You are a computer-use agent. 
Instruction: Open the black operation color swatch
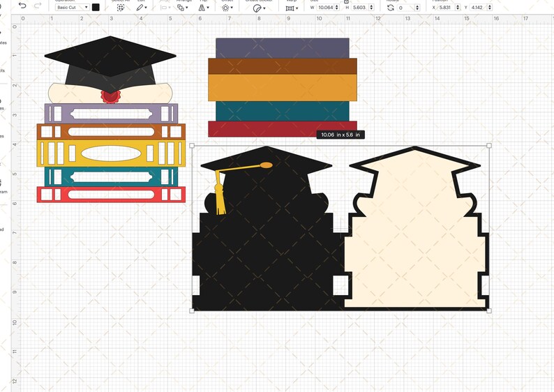tap(96, 8)
